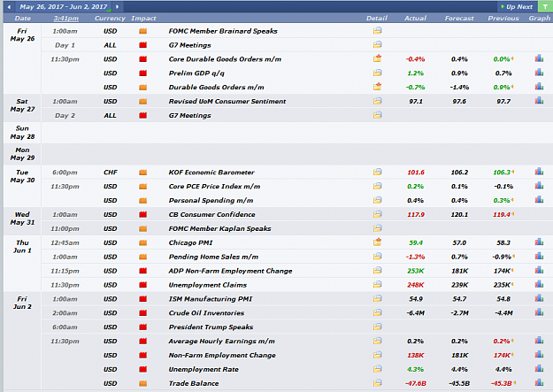Click the Impact column header
553x392 pixels.
(143, 19)
